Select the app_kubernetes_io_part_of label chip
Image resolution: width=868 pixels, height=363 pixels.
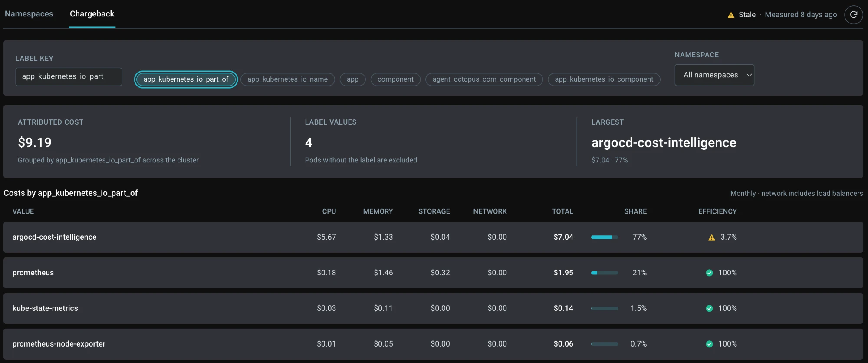pos(186,79)
